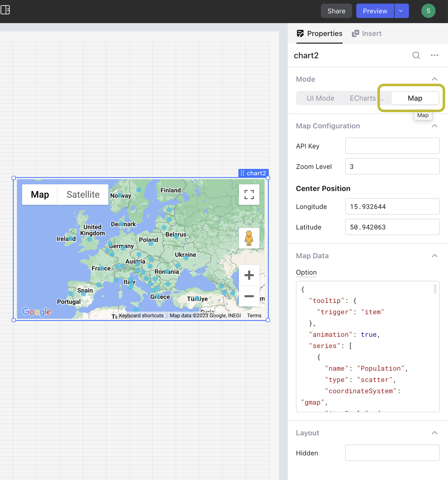Zoom in the map with plus
Screen dimensions: 448x480
[x=249, y=275]
